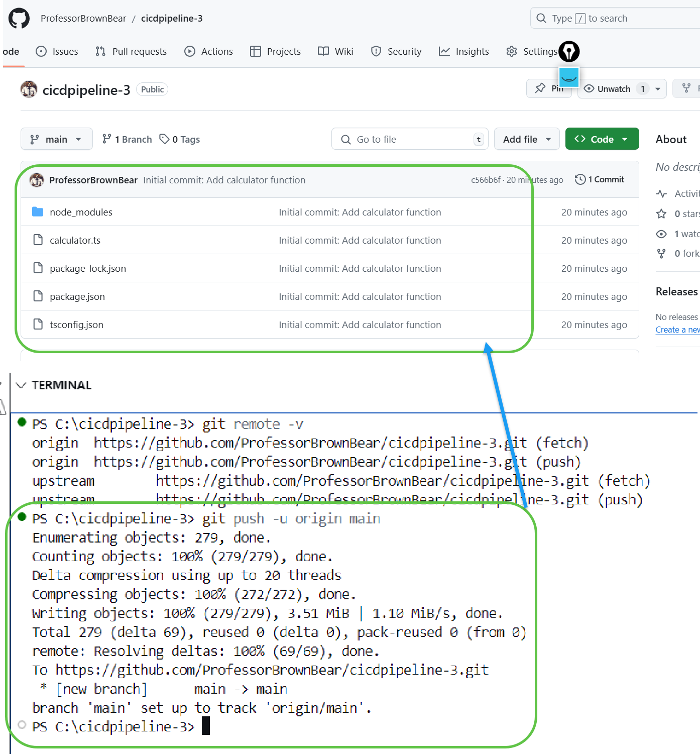
Task: Click the tsconfig.json file icon
Action: tap(38, 324)
